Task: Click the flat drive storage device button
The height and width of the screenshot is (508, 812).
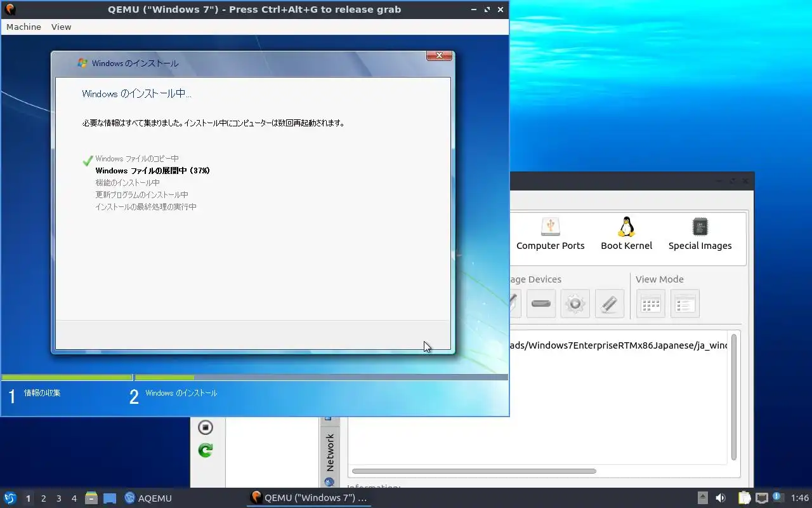Action: click(x=541, y=304)
